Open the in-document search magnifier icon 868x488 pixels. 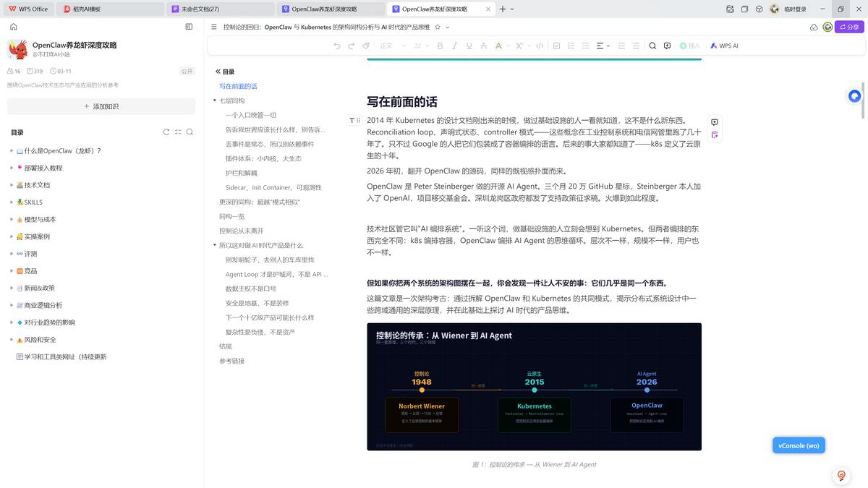[x=652, y=46]
